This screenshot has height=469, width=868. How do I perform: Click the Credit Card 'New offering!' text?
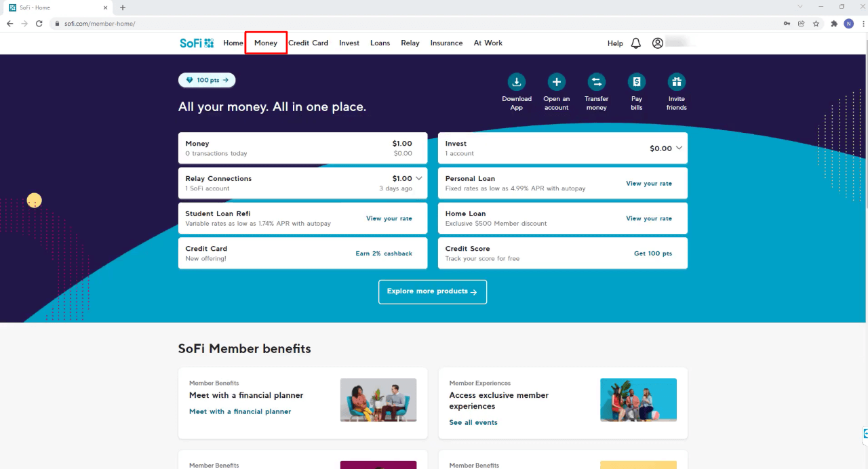206,259
